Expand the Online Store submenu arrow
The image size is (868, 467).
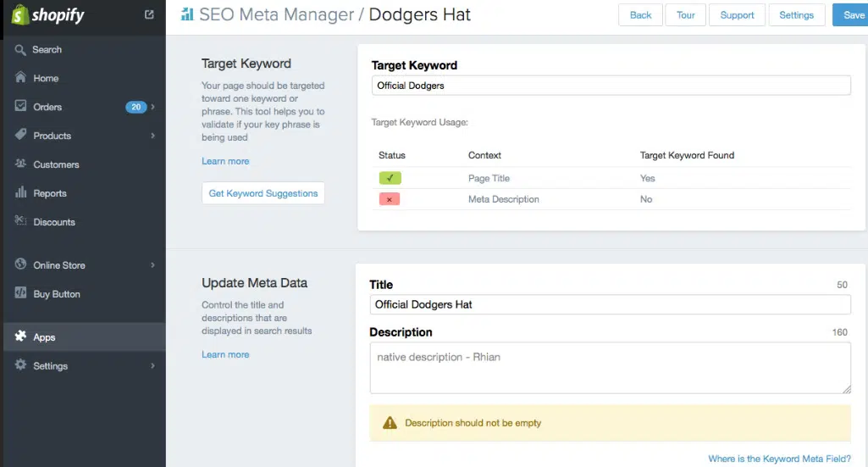[153, 265]
